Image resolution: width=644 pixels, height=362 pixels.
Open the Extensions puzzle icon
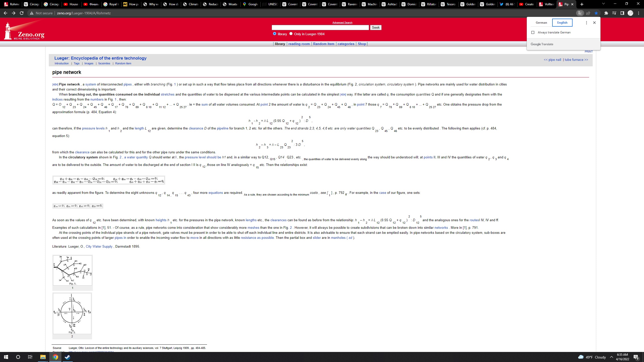[x=606, y=13]
